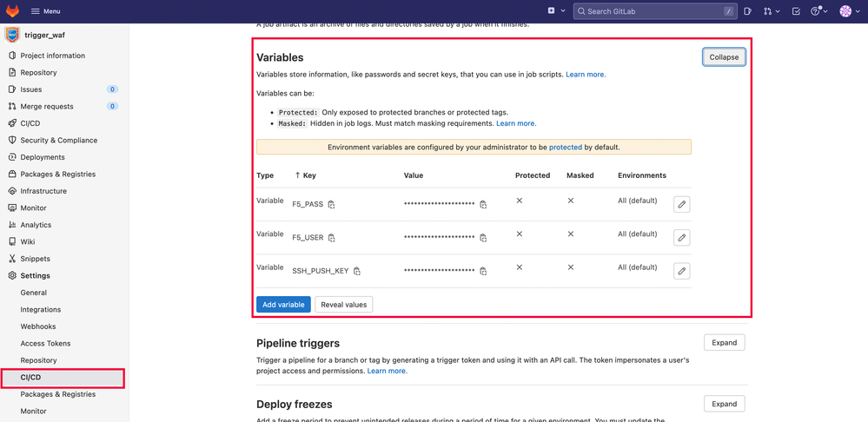Copy the F5_PASS masked value
Image resolution: width=868 pixels, height=422 pixels.
click(483, 205)
